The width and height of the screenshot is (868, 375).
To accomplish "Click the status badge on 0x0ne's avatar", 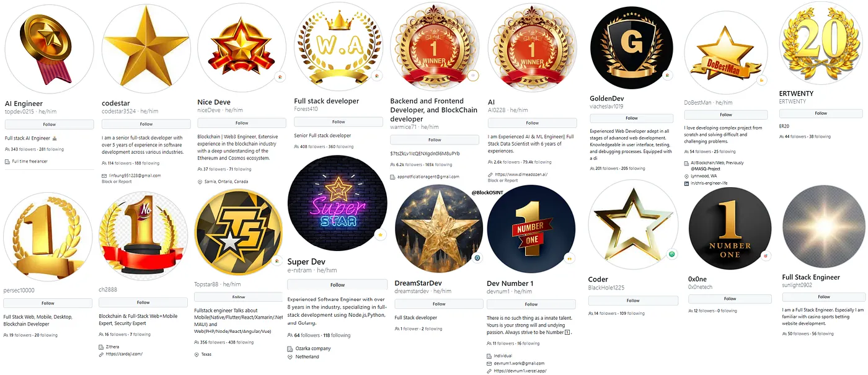I will coord(766,255).
